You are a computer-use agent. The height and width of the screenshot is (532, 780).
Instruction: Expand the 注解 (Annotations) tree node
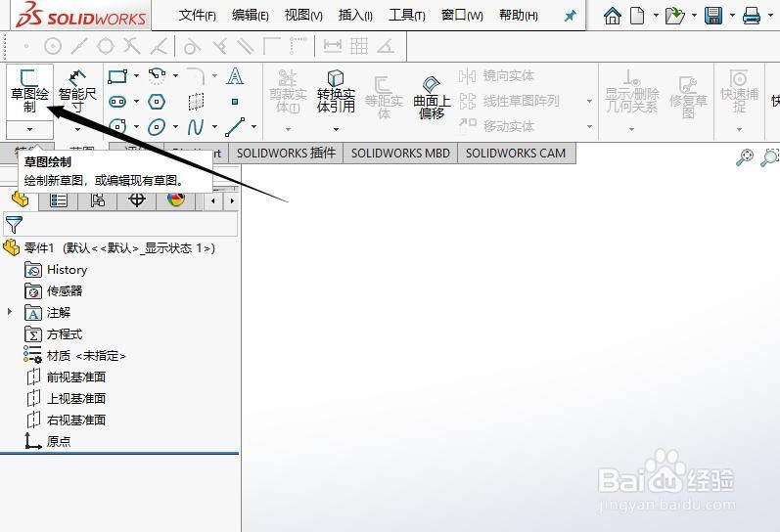click(10, 312)
